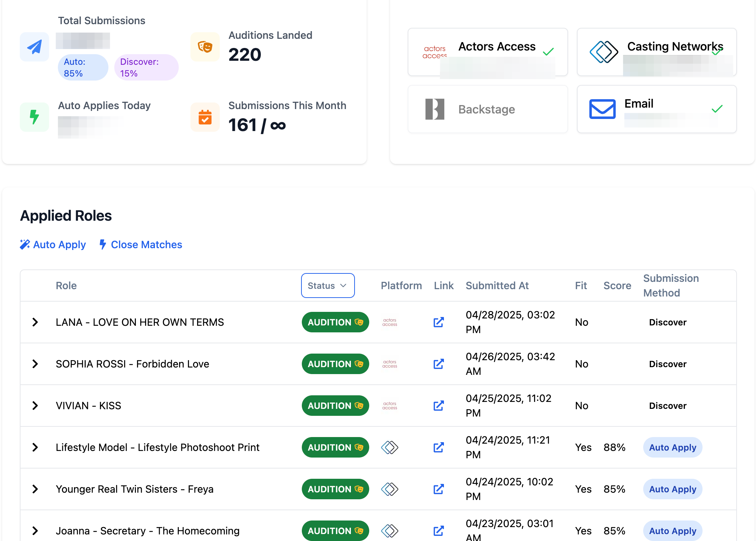Switch to the Auto Apply tab
Screen dimensions: 756x541
tap(53, 245)
